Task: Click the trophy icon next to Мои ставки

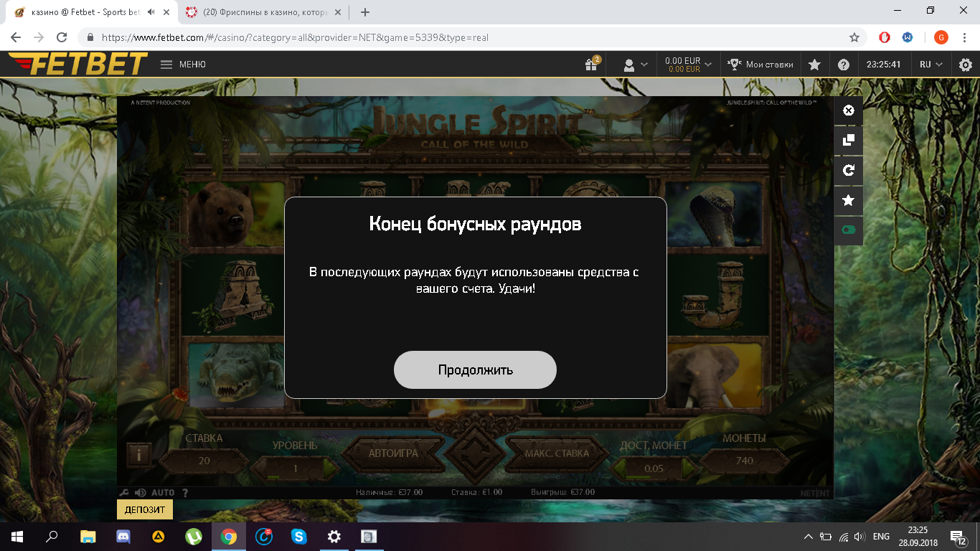Action: click(x=733, y=64)
